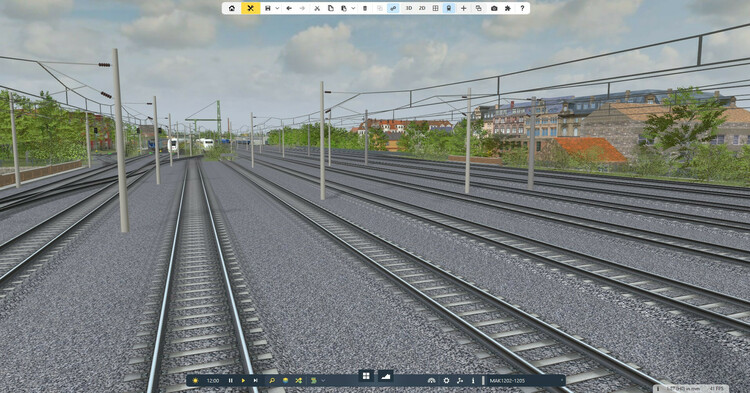Open help with the question mark

522,8
